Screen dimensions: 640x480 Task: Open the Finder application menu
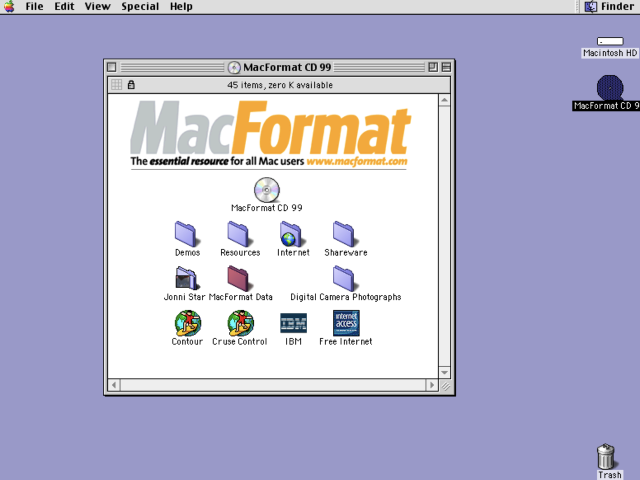(x=610, y=7)
